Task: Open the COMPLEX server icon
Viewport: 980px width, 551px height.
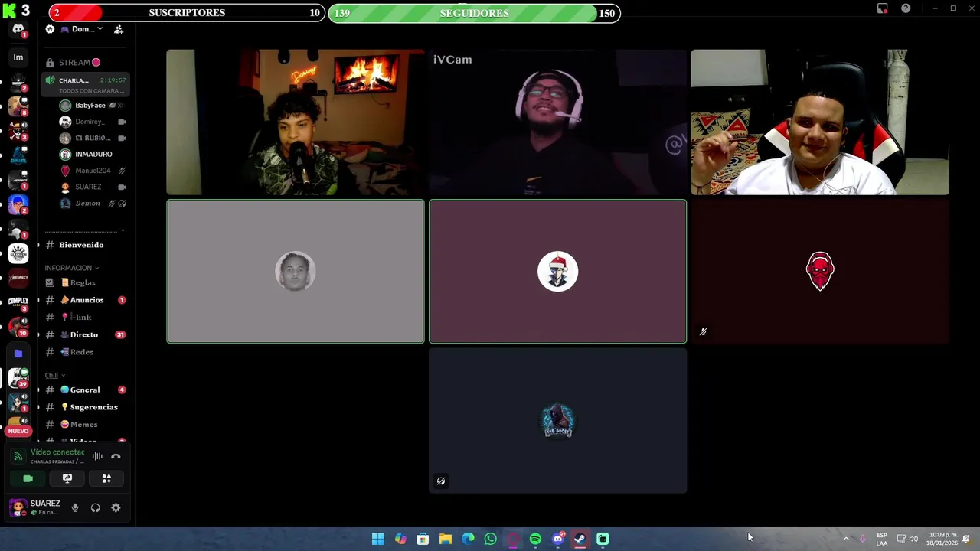Action: point(18,302)
